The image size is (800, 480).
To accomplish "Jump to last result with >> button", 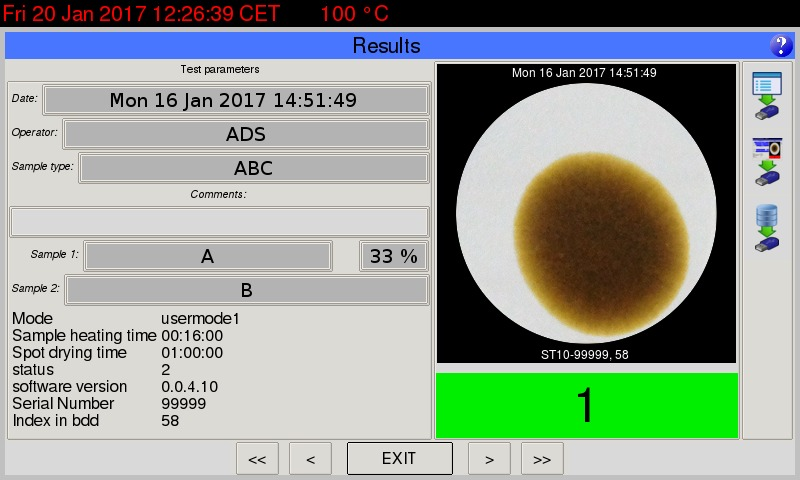I will [x=542, y=459].
